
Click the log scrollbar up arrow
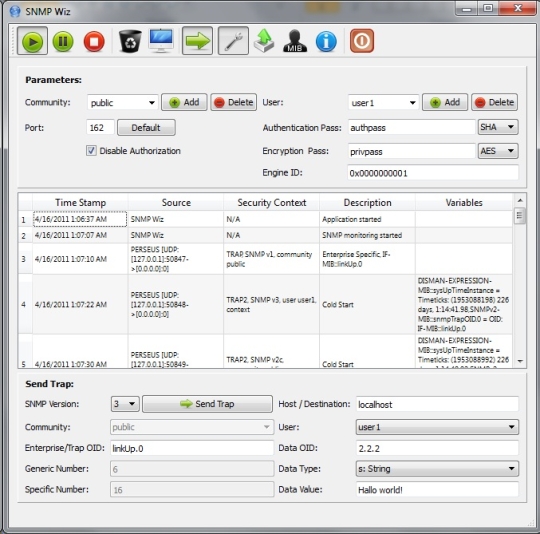pyautogui.click(x=520, y=200)
